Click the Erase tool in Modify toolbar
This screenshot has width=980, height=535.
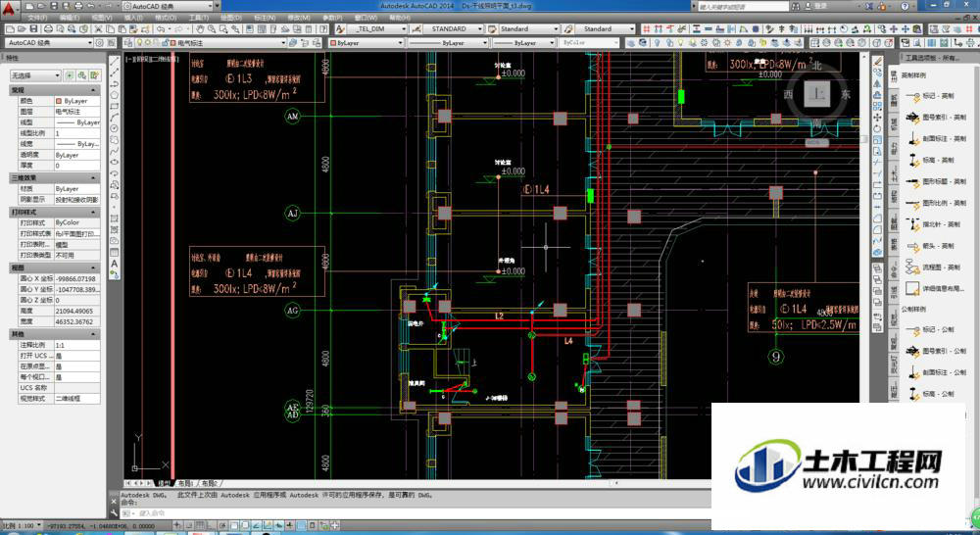(x=877, y=62)
